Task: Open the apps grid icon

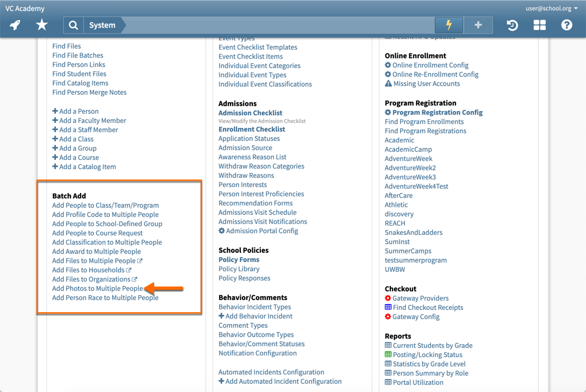Action: pyautogui.click(x=539, y=24)
